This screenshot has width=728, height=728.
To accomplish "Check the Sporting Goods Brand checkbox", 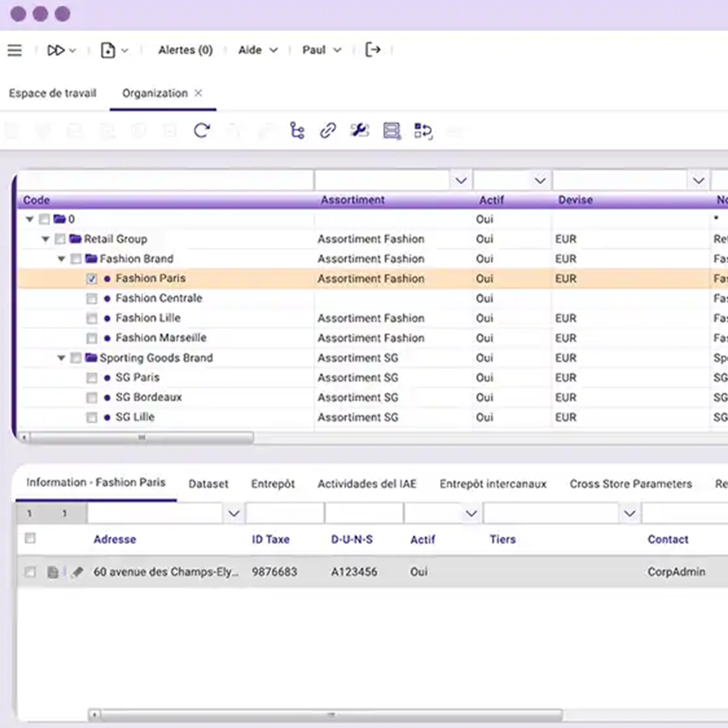I will click(75, 357).
